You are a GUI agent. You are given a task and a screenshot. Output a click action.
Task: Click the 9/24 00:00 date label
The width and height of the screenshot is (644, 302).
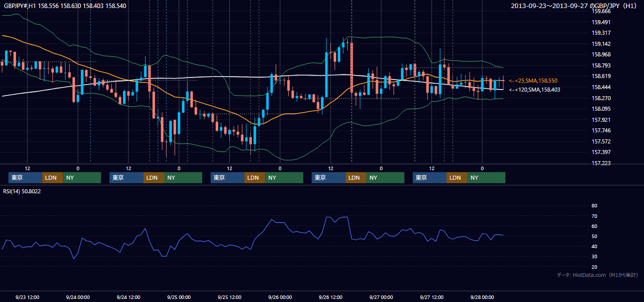coord(78,297)
